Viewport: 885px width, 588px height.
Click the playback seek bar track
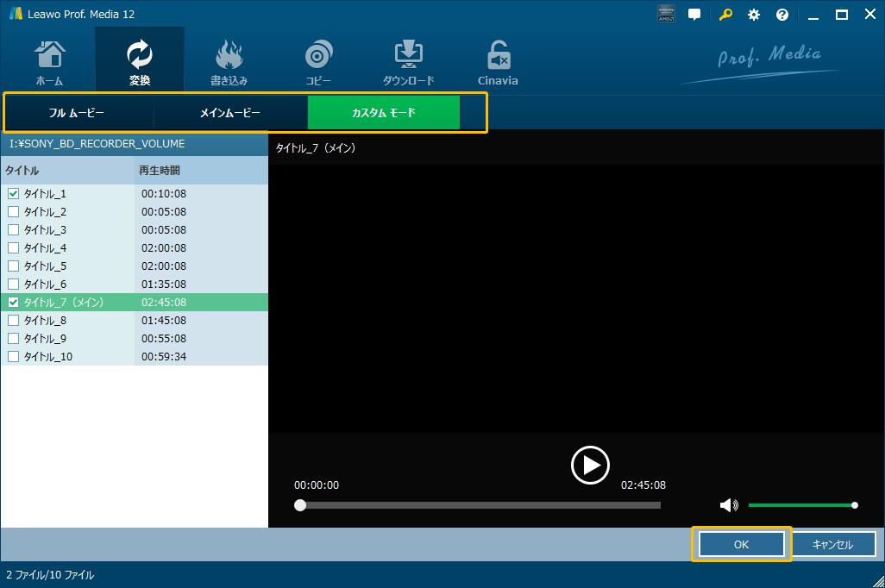point(480,505)
